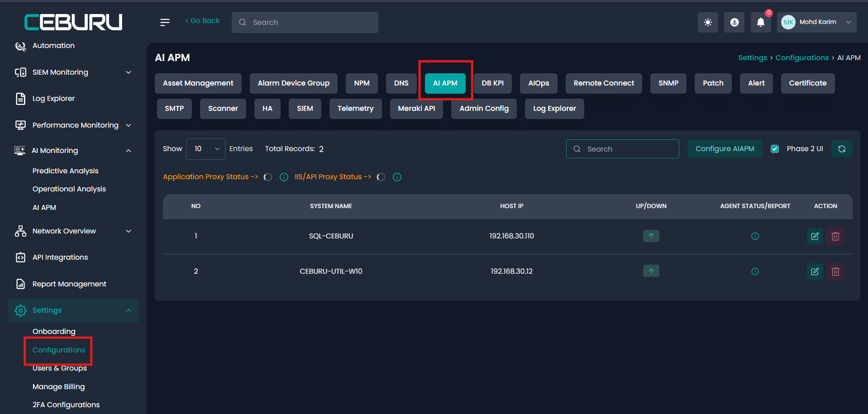Click the Configurations breadcrumb link
Image resolution: width=868 pixels, height=414 pixels.
pyautogui.click(x=802, y=58)
